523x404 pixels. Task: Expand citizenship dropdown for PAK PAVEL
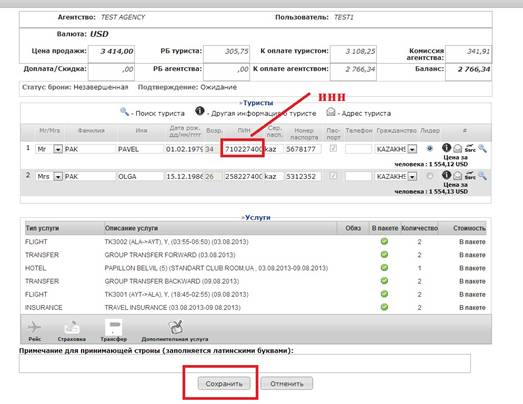[x=412, y=149]
